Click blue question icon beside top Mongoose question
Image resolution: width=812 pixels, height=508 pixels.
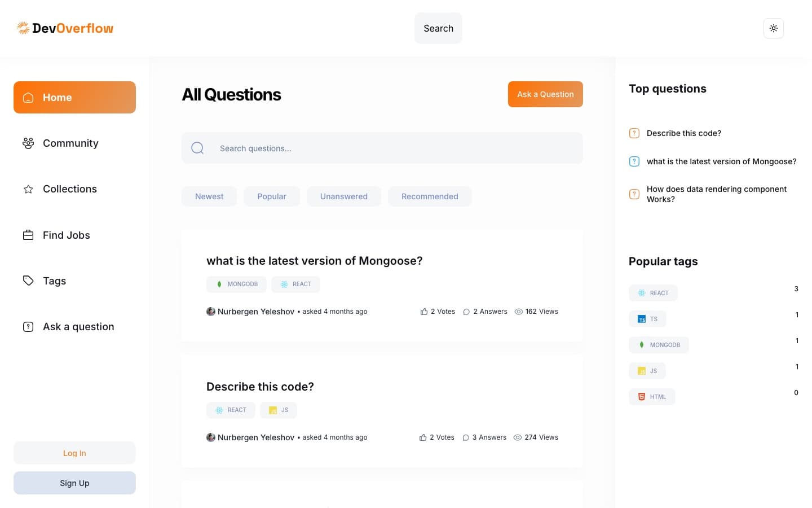634,161
